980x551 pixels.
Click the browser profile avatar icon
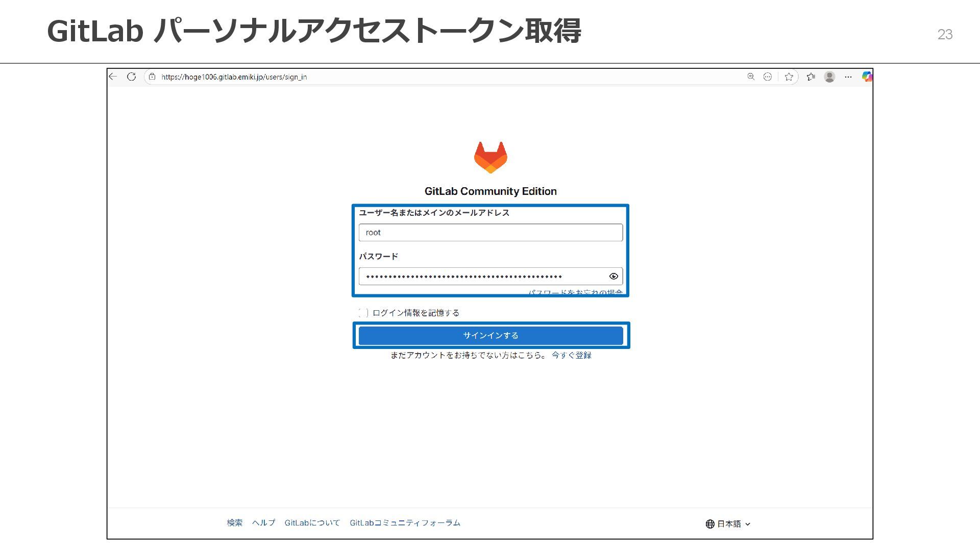[830, 77]
